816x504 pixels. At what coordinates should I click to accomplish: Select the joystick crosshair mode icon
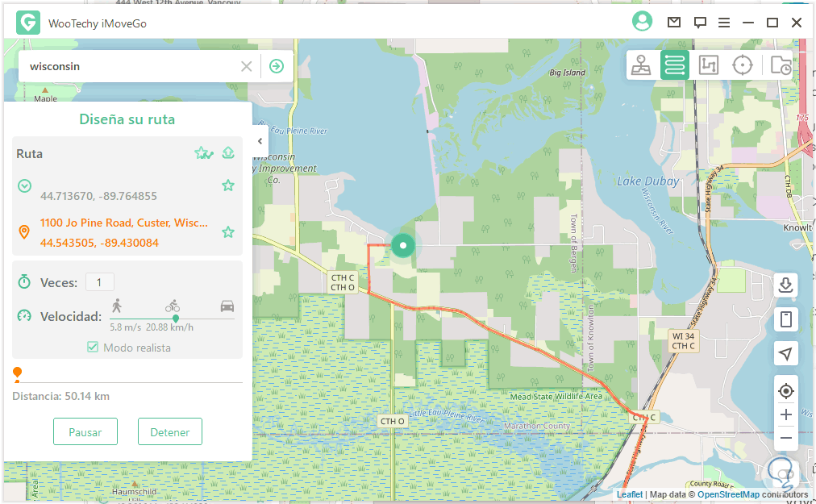coord(742,65)
